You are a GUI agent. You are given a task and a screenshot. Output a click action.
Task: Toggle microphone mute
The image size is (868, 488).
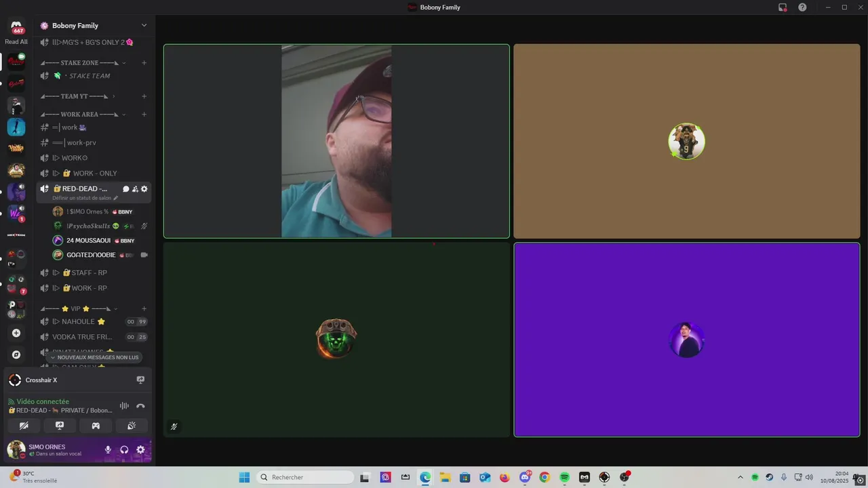[108, 449]
